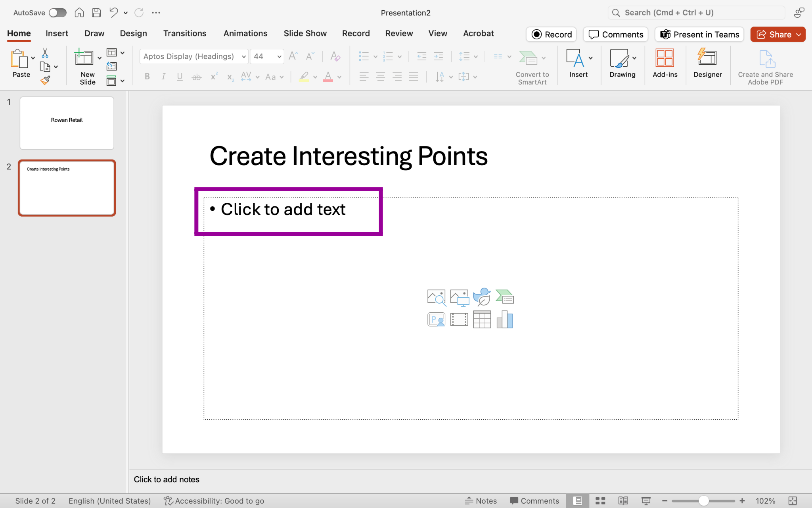Click the Record button
Viewport: 812px width, 508px height.
pyautogui.click(x=552, y=35)
